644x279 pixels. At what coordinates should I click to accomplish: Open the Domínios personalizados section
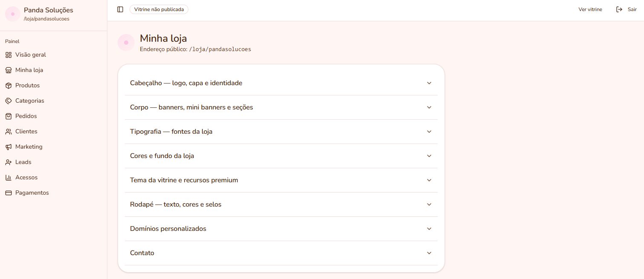pyautogui.click(x=281, y=229)
